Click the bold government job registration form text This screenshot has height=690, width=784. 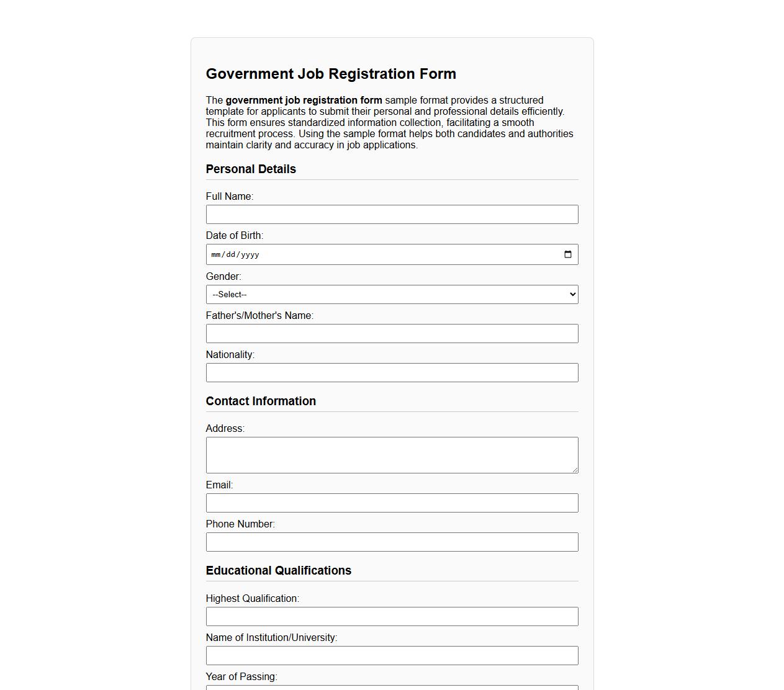pos(305,100)
